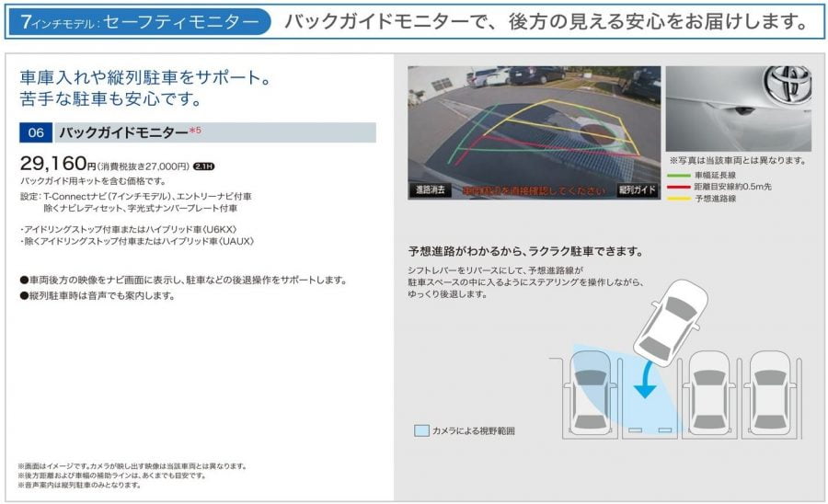
Task: Click the red asterisk 5 footnote marker
Action: pos(194,131)
